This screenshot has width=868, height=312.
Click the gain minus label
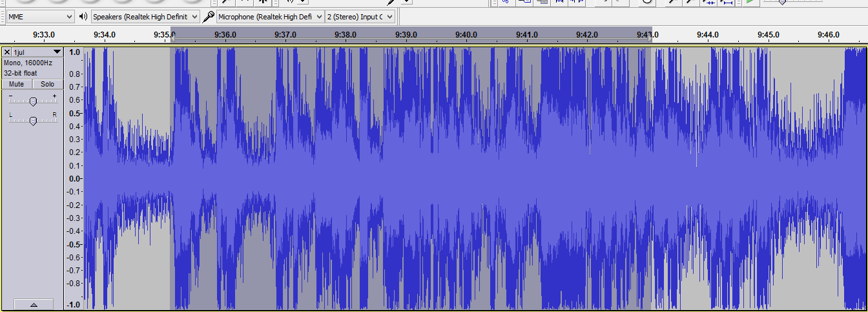10,96
